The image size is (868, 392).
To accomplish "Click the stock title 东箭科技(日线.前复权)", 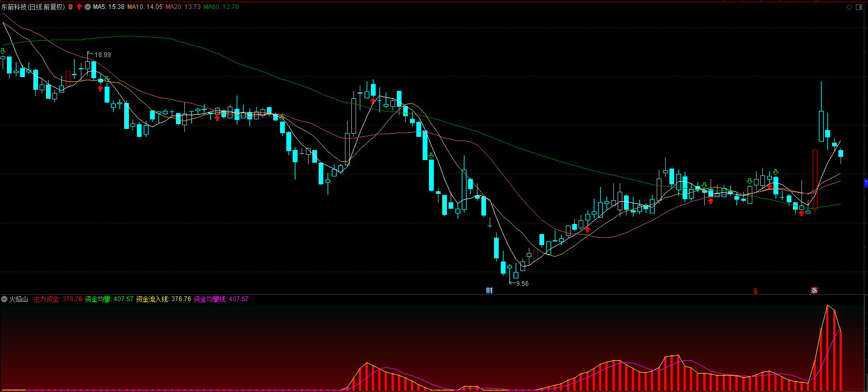I will point(33,7).
